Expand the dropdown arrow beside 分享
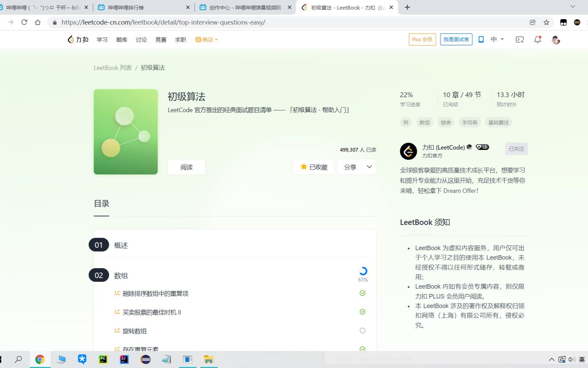 click(x=369, y=167)
